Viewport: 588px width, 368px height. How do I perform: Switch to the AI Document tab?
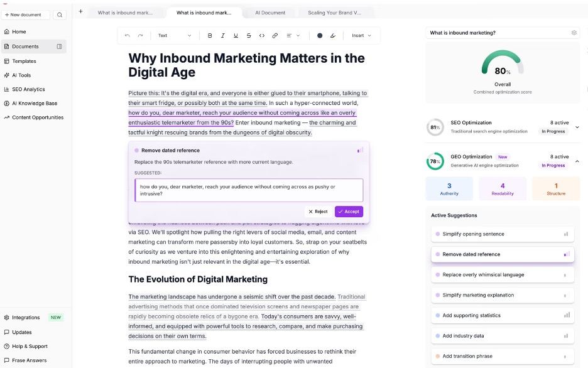pos(270,13)
